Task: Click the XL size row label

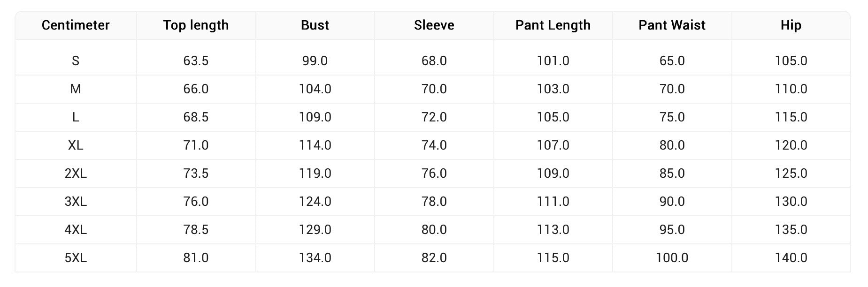Action: (76, 145)
